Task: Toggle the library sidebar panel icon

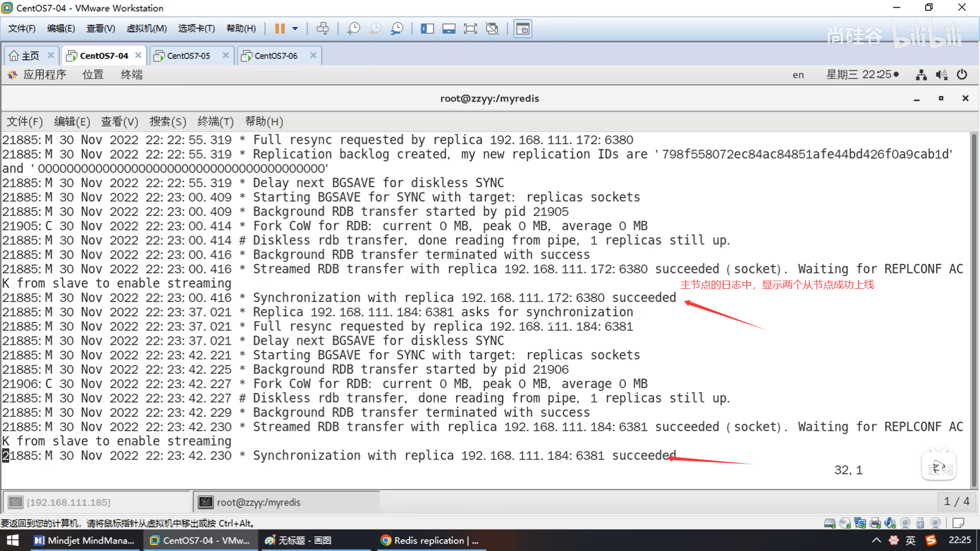Action: [427, 29]
